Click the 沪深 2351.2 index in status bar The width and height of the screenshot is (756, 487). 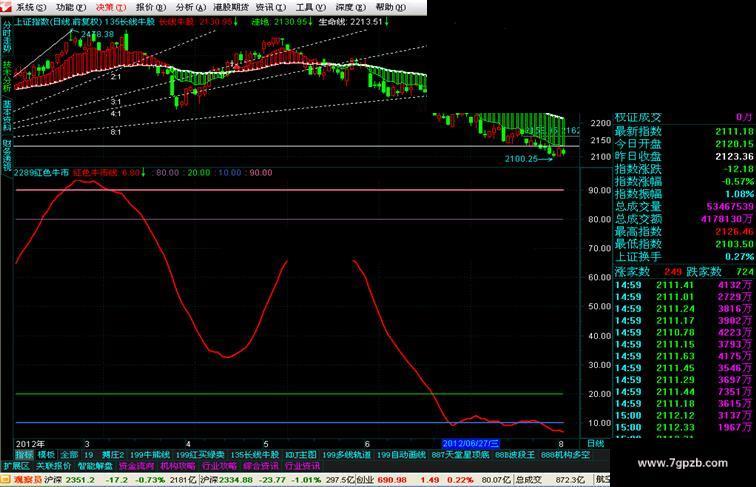(69, 480)
